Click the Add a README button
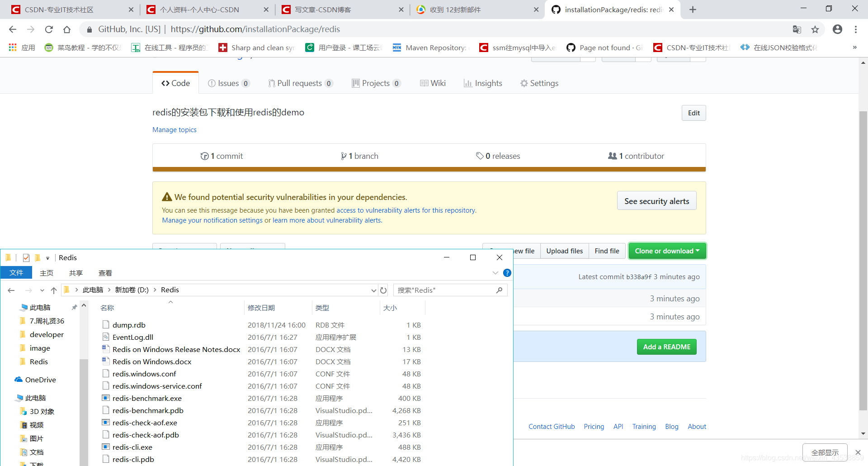 click(666, 347)
